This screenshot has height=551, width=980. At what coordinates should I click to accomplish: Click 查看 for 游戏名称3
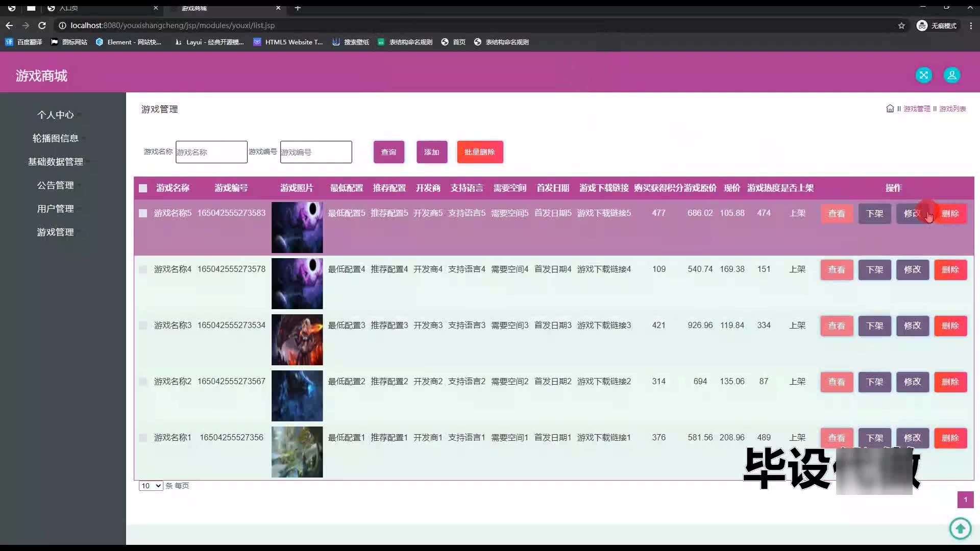(x=837, y=326)
